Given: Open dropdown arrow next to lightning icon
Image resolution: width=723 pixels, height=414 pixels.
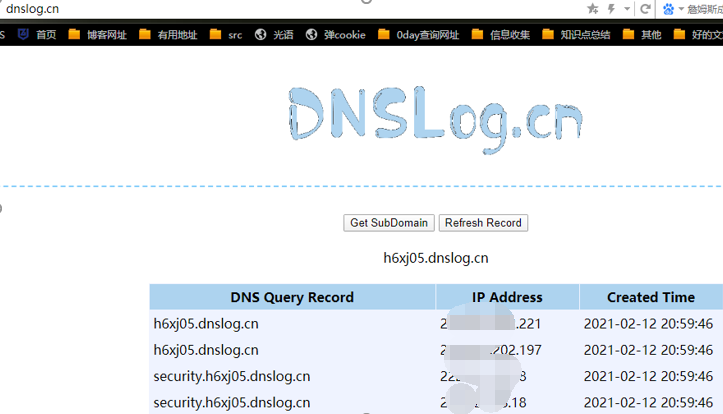Looking at the screenshot, I should click(x=627, y=8).
